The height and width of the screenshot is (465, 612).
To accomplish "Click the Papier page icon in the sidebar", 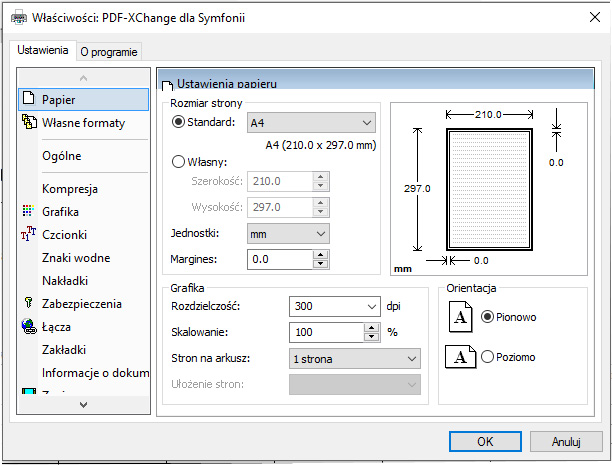I will [x=28, y=98].
